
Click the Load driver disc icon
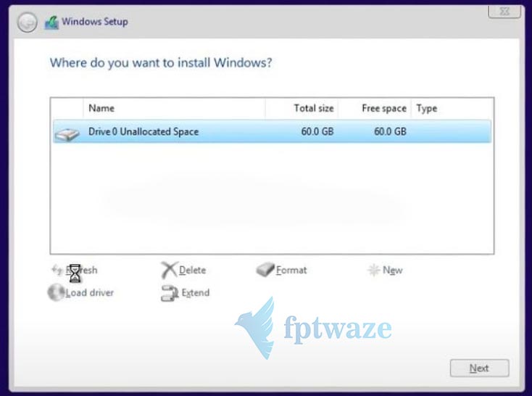(56, 292)
